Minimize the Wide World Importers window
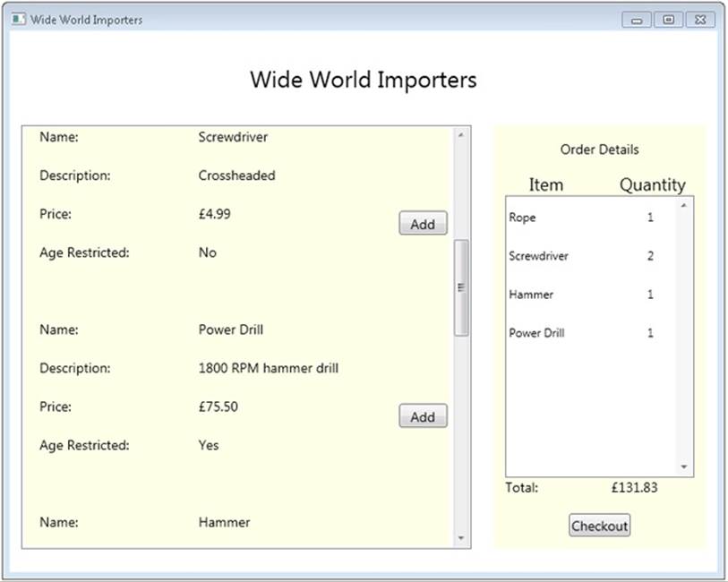This screenshot has height=582, width=728. click(x=637, y=20)
